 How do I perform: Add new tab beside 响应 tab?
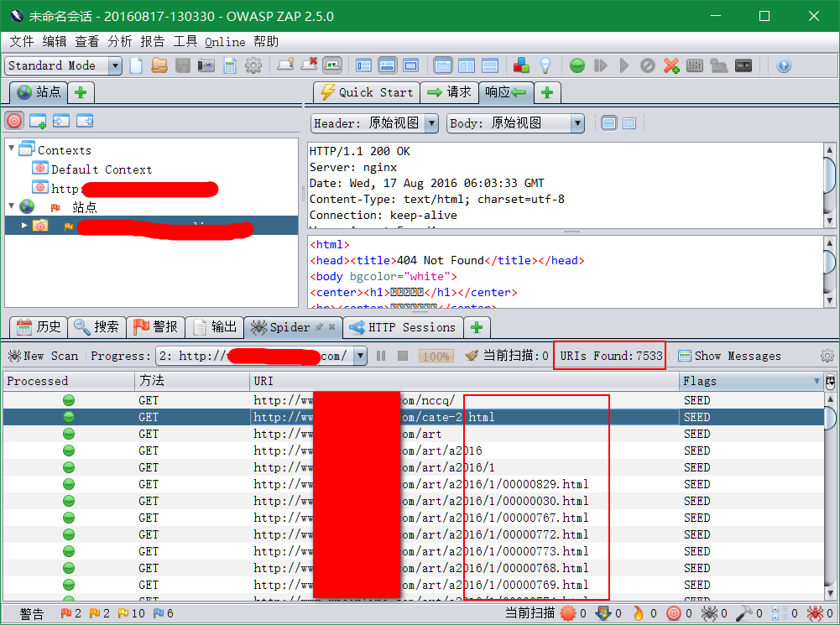tap(547, 92)
